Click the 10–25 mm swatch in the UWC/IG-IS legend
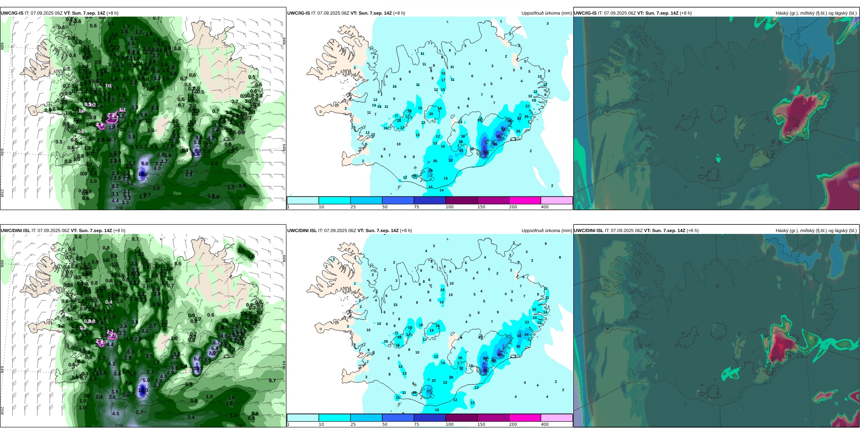Viewport: 868px width, 434px height. 334,201
